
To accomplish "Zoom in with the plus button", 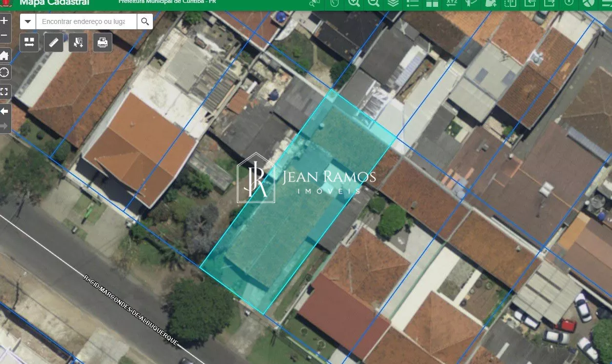I will [x=4, y=21].
